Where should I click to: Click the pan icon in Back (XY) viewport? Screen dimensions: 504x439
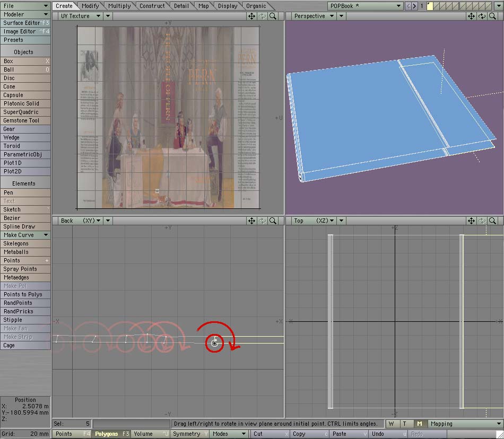[x=251, y=221]
